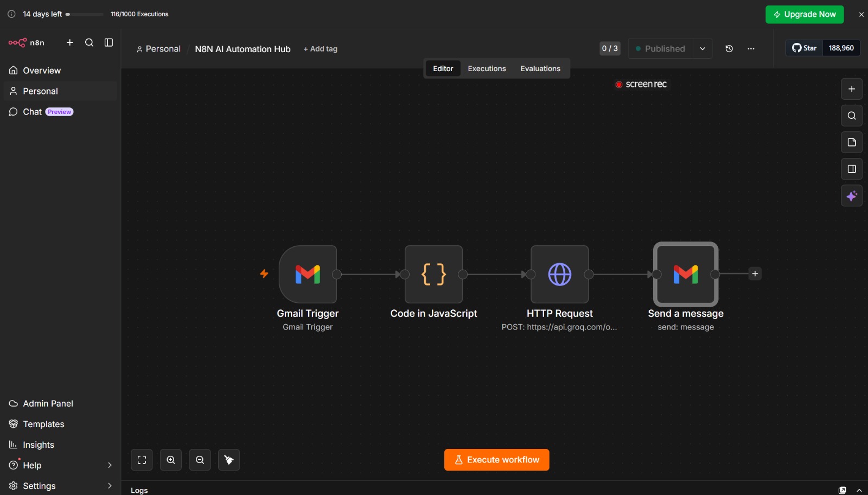
Task: Add a sticky note from right toolbar
Action: point(852,142)
